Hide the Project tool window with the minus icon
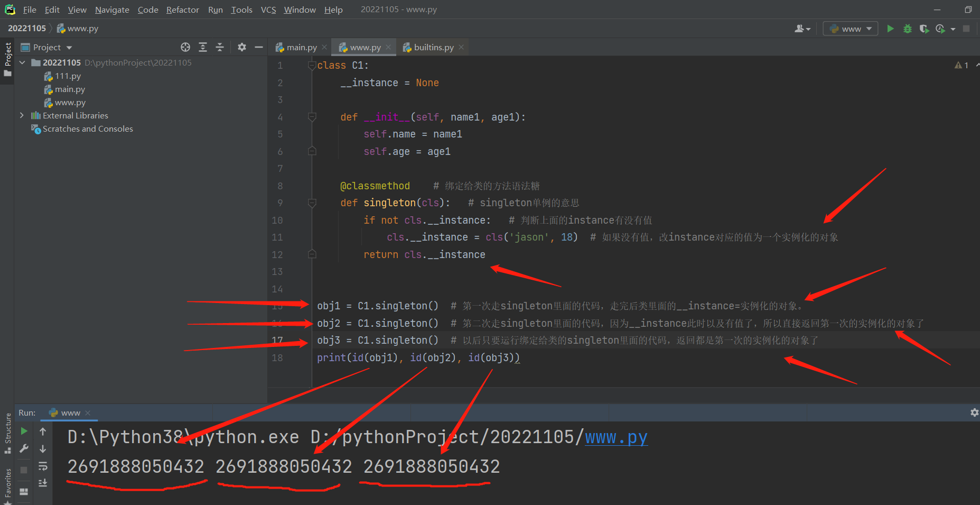Screen dimensions: 980x505 (259, 47)
